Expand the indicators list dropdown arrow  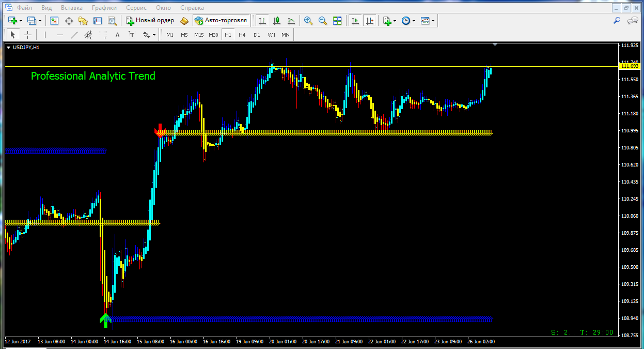pos(395,21)
